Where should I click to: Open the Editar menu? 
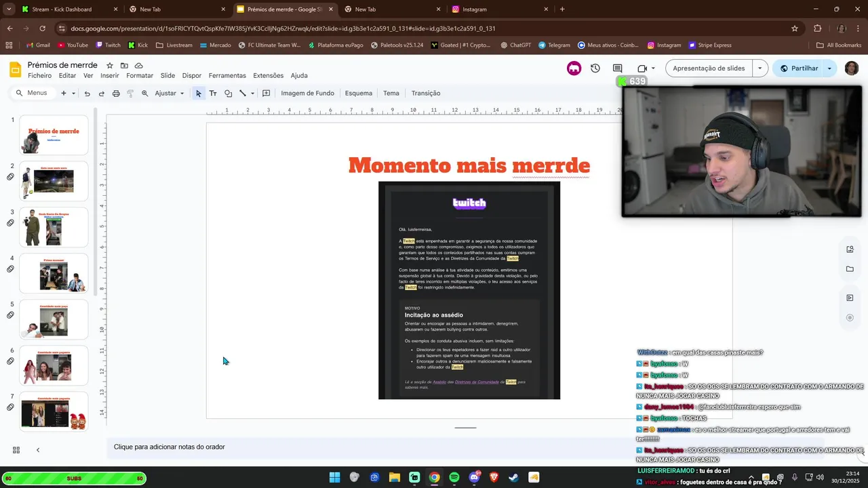(67, 75)
